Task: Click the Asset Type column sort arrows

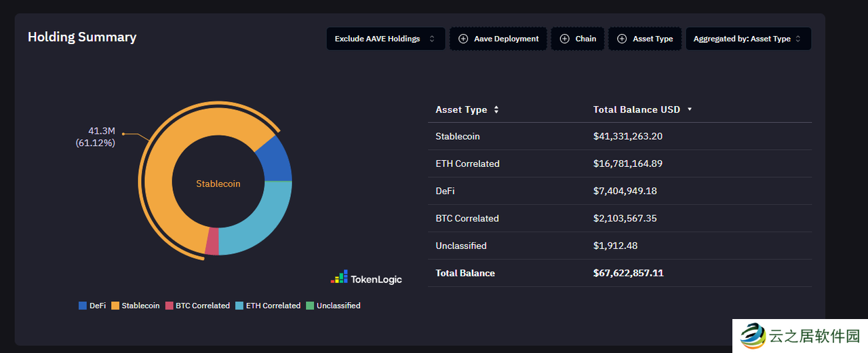Action: click(496, 109)
